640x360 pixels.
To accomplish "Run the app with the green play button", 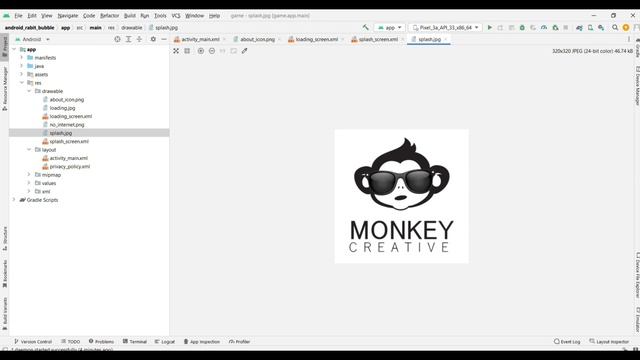I will tap(489, 27).
